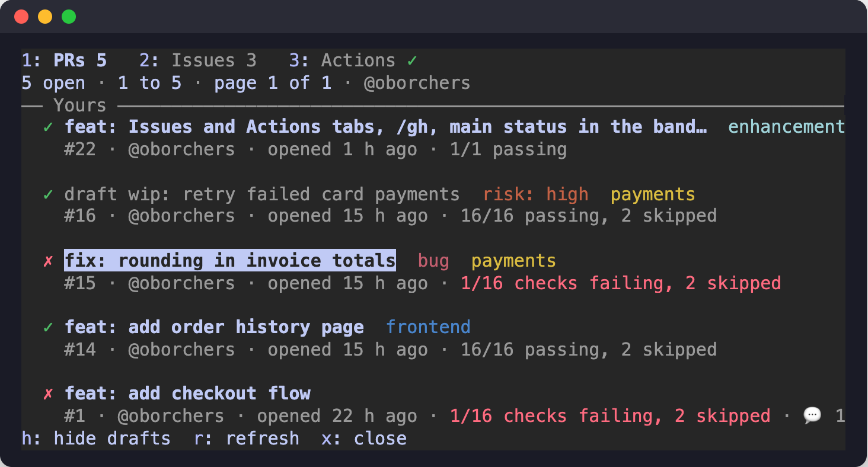Click PR number '#1'

[x=75, y=416]
